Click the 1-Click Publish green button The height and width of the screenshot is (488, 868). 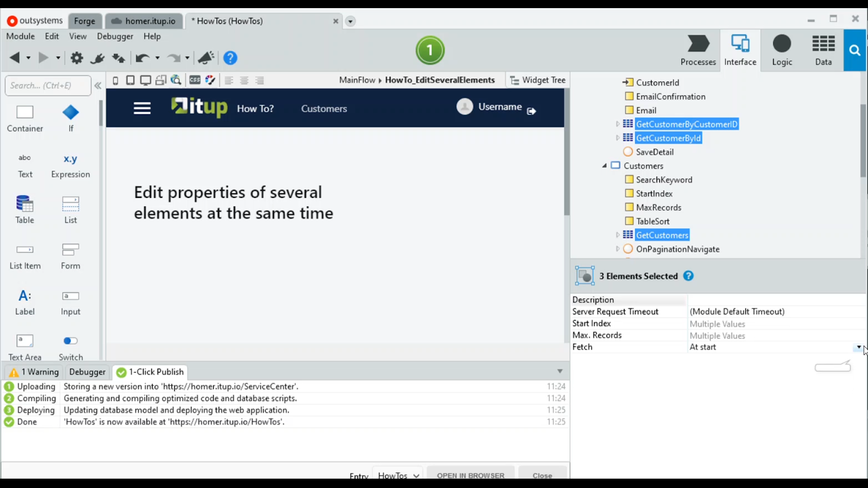(430, 50)
